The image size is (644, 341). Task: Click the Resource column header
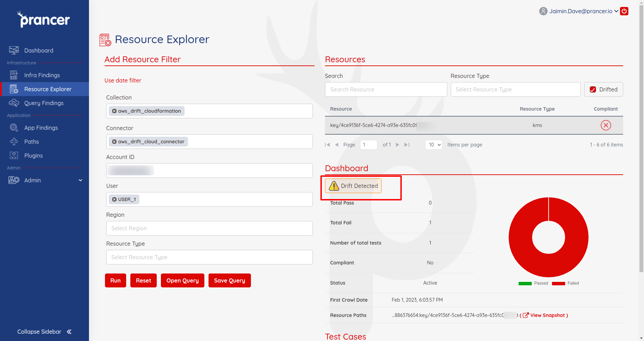tap(341, 109)
